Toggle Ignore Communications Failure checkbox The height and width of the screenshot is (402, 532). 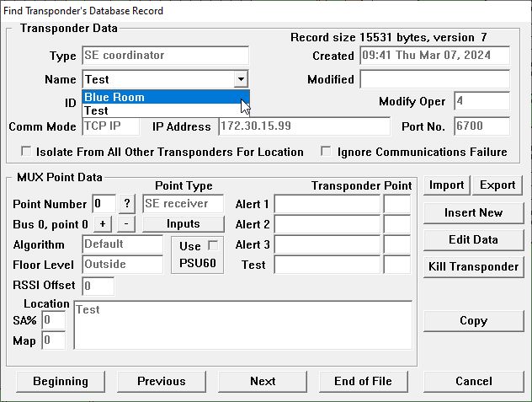[326, 153]
